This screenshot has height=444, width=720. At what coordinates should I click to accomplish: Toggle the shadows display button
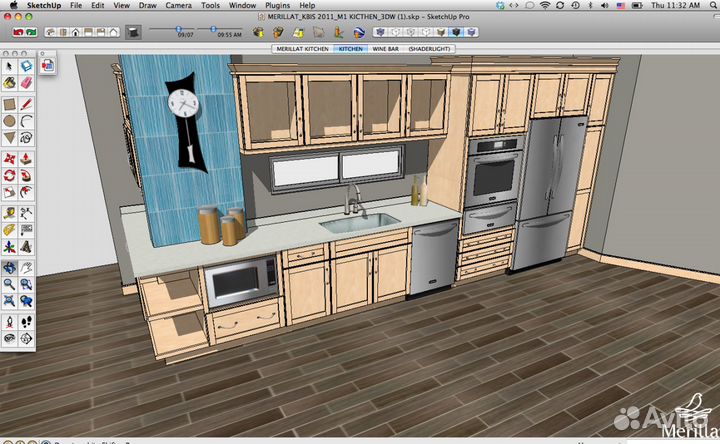[x=132, y=33]
